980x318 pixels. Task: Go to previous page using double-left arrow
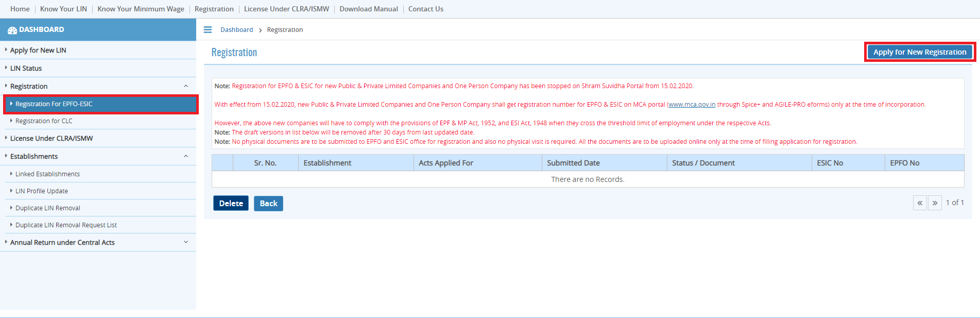919,203
